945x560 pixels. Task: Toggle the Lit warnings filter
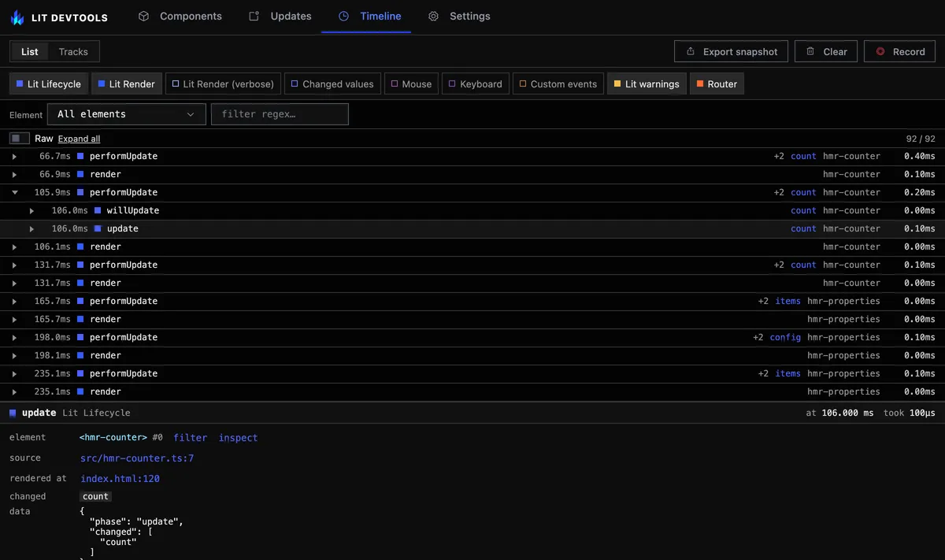(647, 84)
